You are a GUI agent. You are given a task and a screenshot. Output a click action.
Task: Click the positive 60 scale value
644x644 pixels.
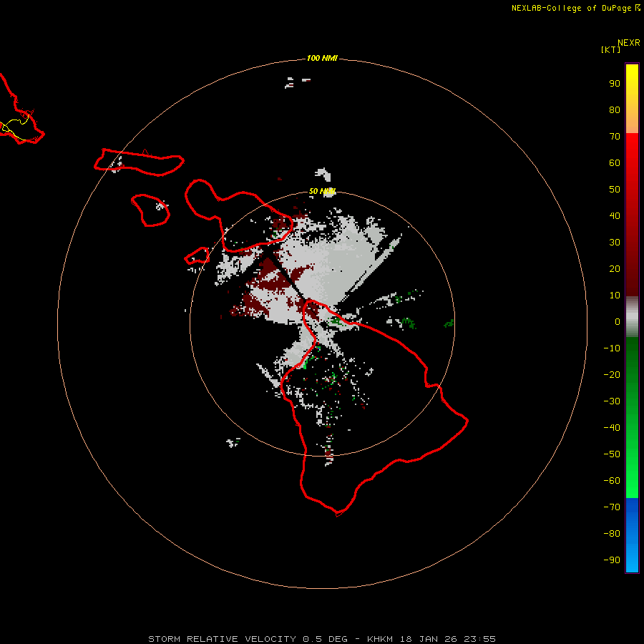615,162
